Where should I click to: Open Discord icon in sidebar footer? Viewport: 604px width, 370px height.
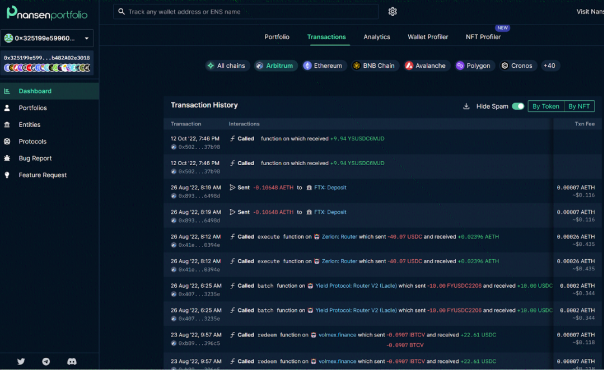pyautogui.click(x=72, y=361)
